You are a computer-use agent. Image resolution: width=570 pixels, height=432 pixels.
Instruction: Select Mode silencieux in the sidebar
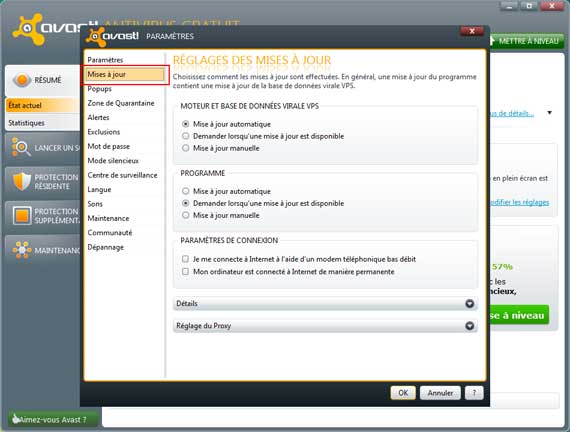113,161
